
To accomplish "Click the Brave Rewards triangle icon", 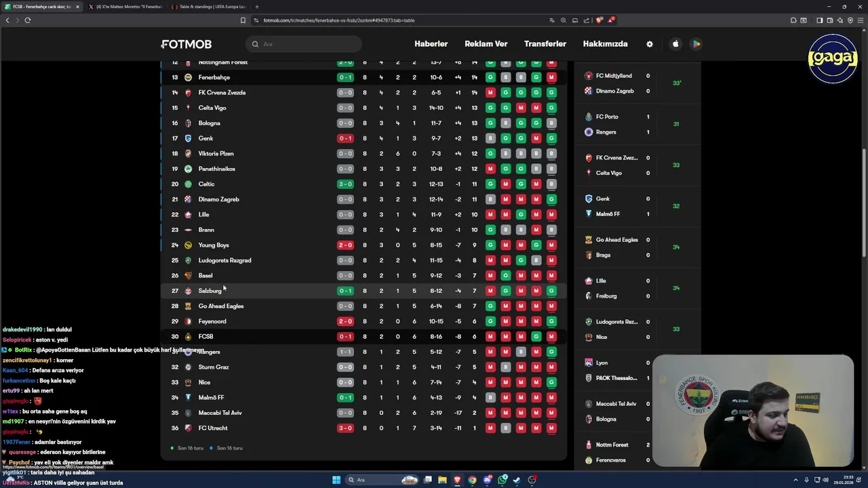I will coord(611,20).
